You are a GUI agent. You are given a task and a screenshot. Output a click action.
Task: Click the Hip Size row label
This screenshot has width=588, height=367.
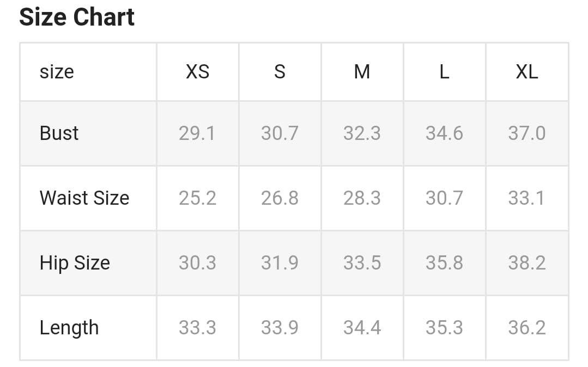[x=75, y=262]
